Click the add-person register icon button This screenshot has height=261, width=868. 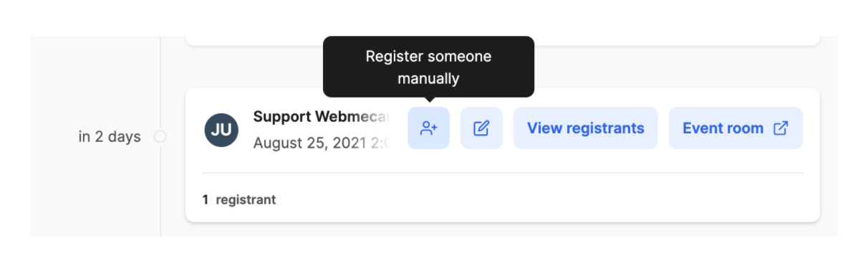(429, 128)
